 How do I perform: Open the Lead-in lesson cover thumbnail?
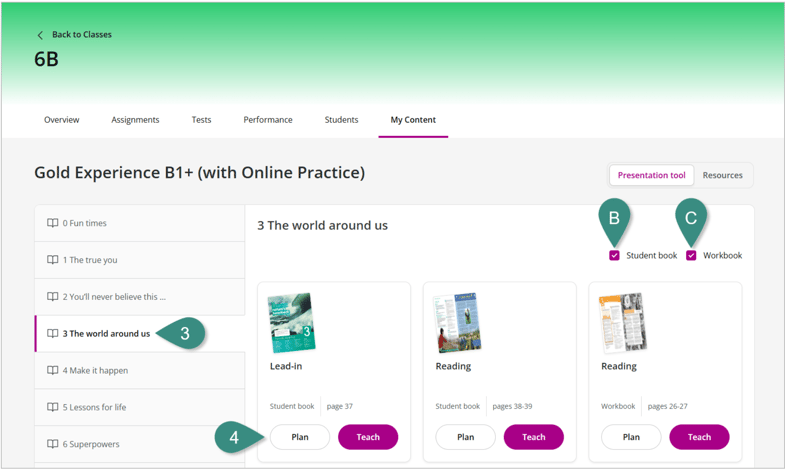pyautogui.click(x=292, y=323)
